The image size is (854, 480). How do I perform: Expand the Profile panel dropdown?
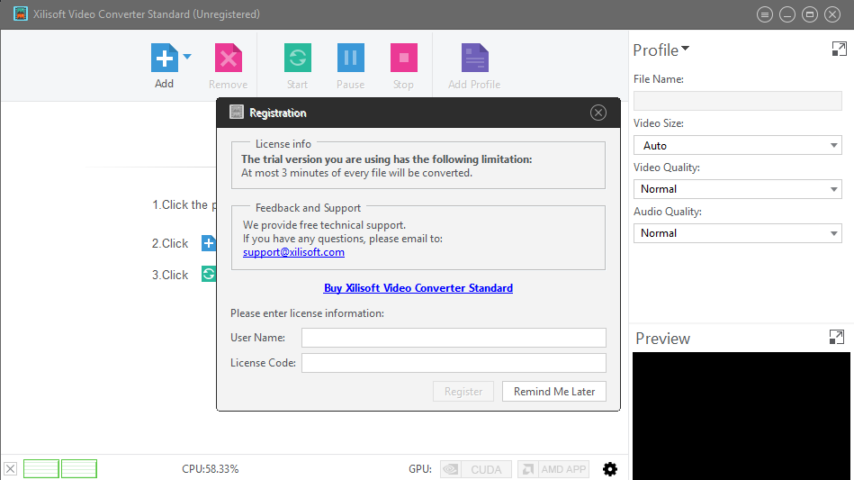(685, 49)
